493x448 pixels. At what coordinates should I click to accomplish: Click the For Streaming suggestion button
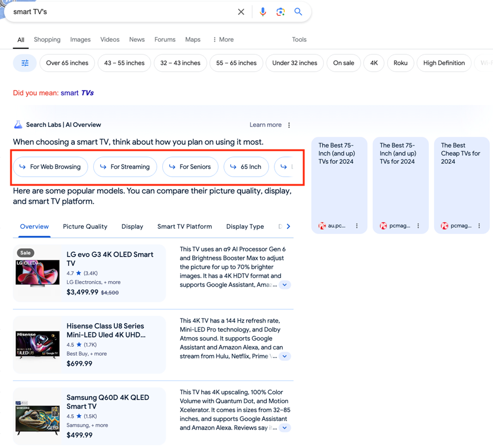coord(125,167)
